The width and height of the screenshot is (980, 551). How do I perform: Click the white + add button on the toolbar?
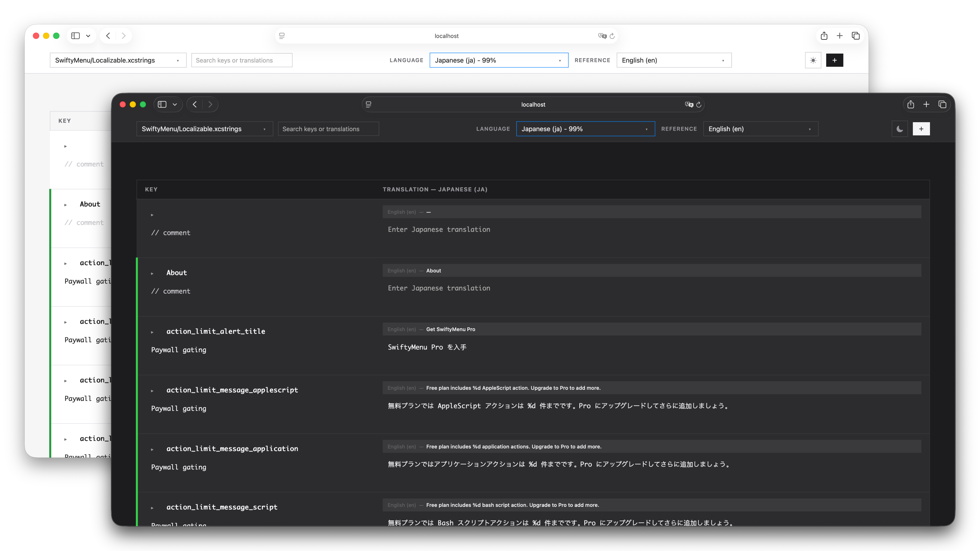pos(921,129)
